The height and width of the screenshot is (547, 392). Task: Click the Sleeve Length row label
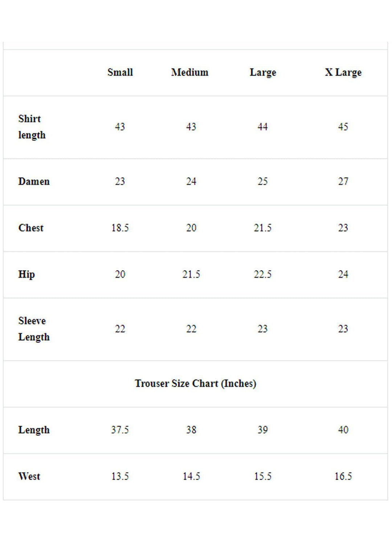click(x=34, y=329)
